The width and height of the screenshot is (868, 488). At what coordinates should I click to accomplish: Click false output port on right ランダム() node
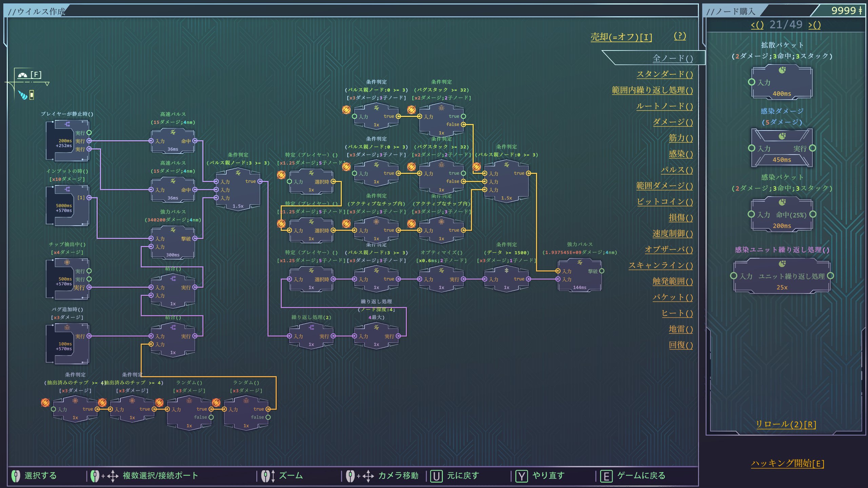268,417
